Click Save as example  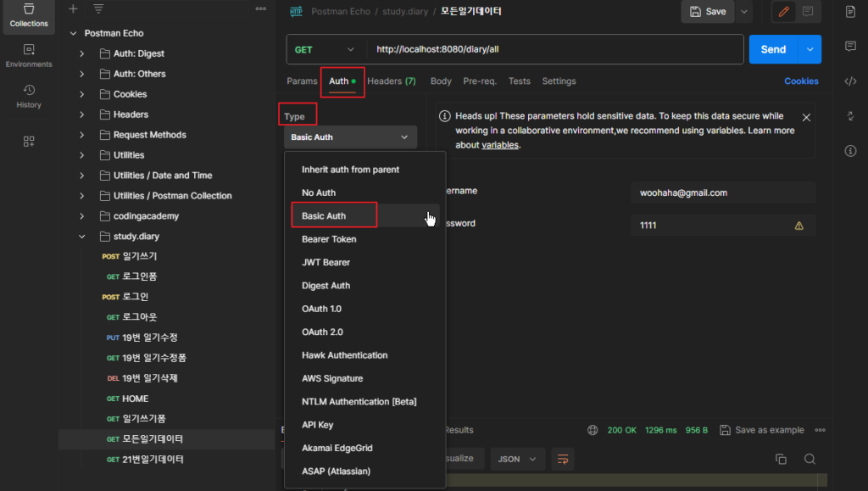tap(762, 430)
